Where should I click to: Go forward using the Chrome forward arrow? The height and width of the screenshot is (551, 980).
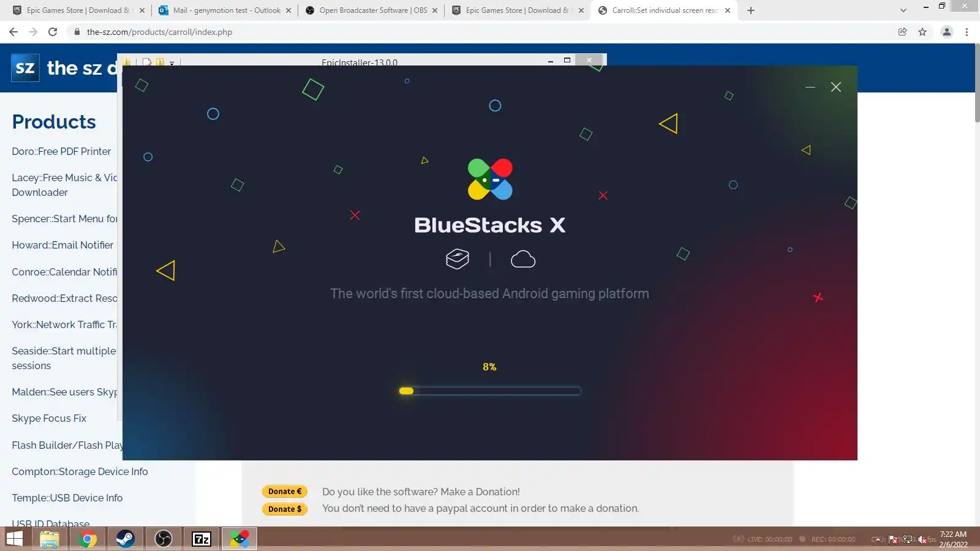click(33, 32)
